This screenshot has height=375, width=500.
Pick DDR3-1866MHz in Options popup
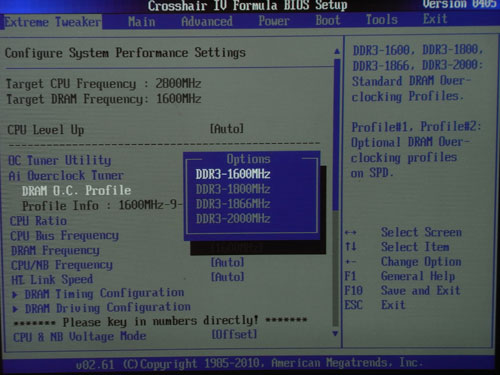coord(233,204)
